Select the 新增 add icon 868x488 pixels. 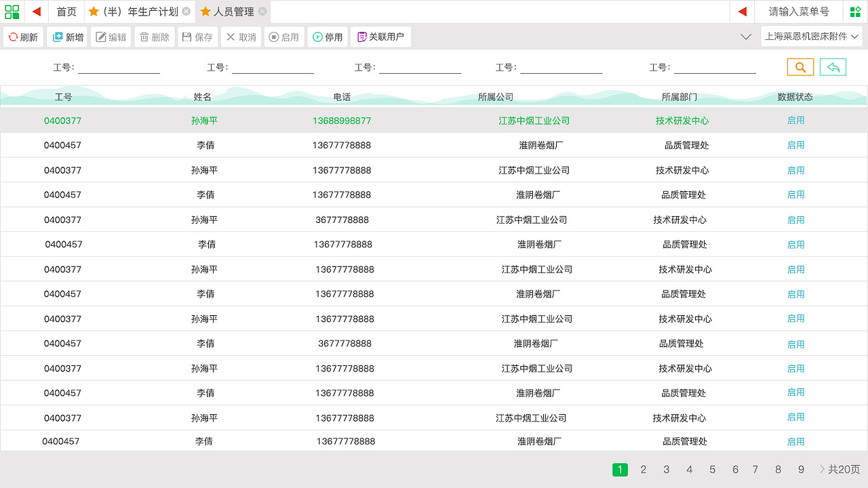coord(56,37)
